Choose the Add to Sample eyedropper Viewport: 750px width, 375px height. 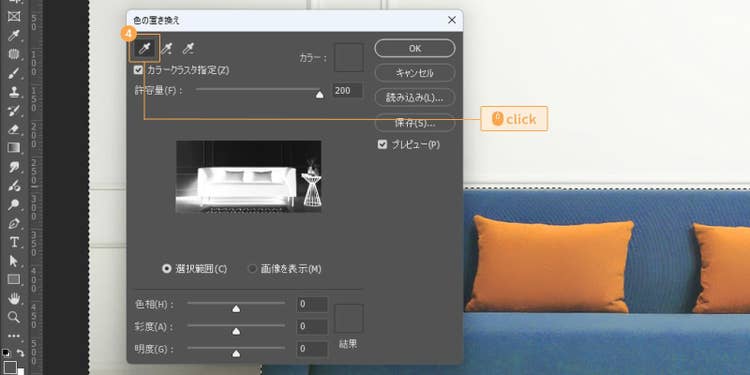pos(166,48)
